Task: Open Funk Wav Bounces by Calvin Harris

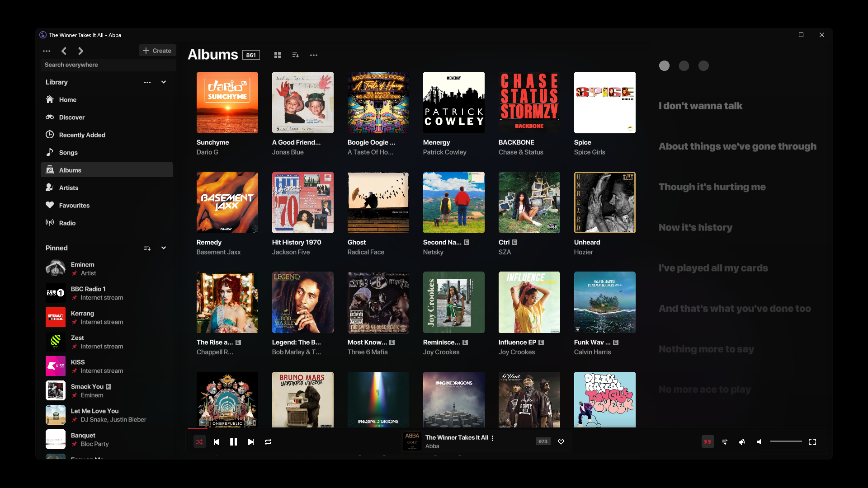Action: 605,302
